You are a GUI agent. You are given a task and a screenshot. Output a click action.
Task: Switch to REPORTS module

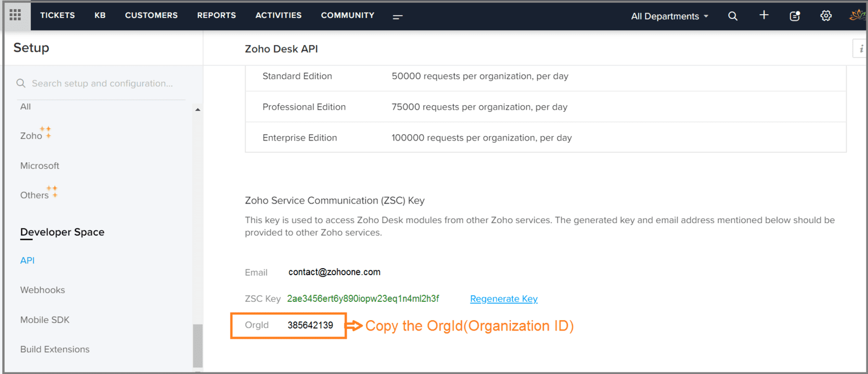tap(216, 15)
